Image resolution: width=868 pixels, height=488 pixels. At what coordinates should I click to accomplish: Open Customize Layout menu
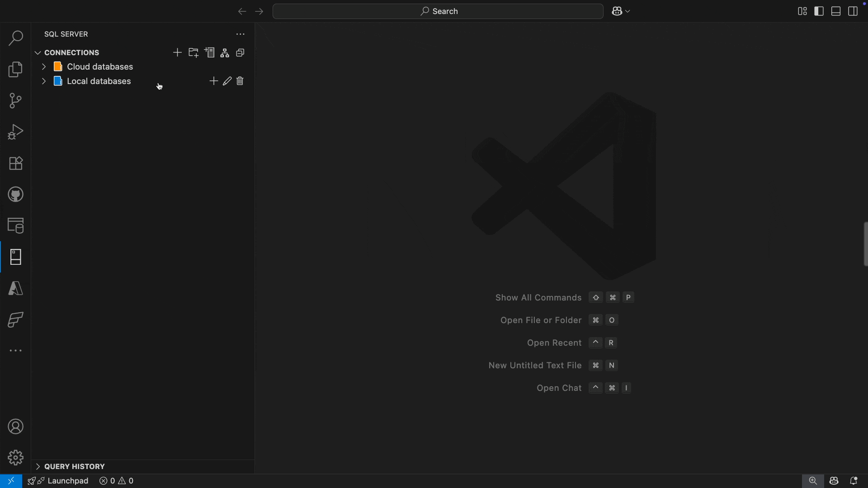[802, 11]
